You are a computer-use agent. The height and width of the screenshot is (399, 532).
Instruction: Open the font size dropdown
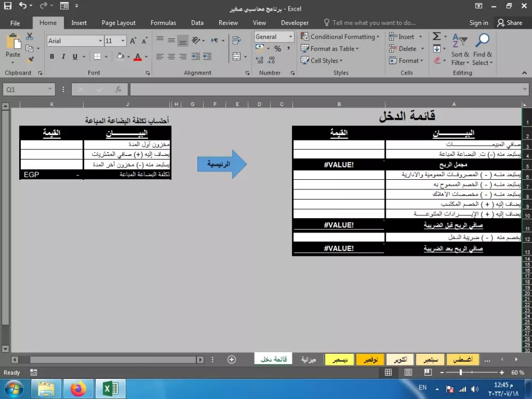(123, 41)
